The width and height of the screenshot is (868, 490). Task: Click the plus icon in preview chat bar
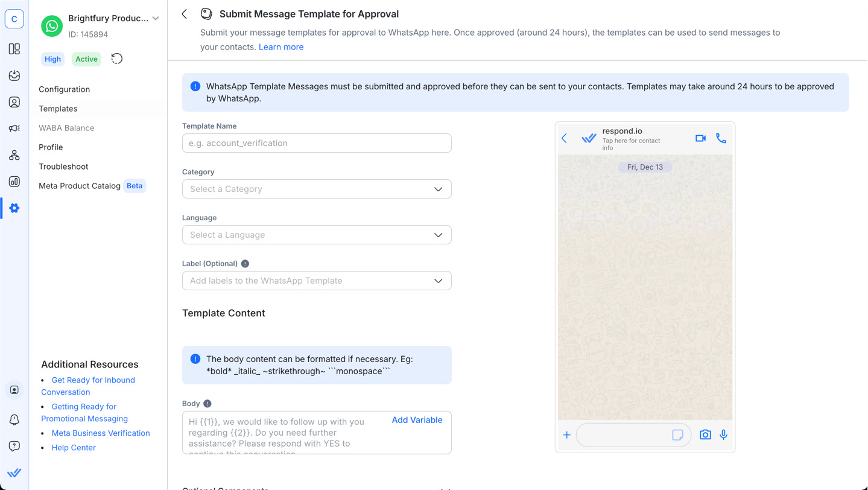point(567,435)
